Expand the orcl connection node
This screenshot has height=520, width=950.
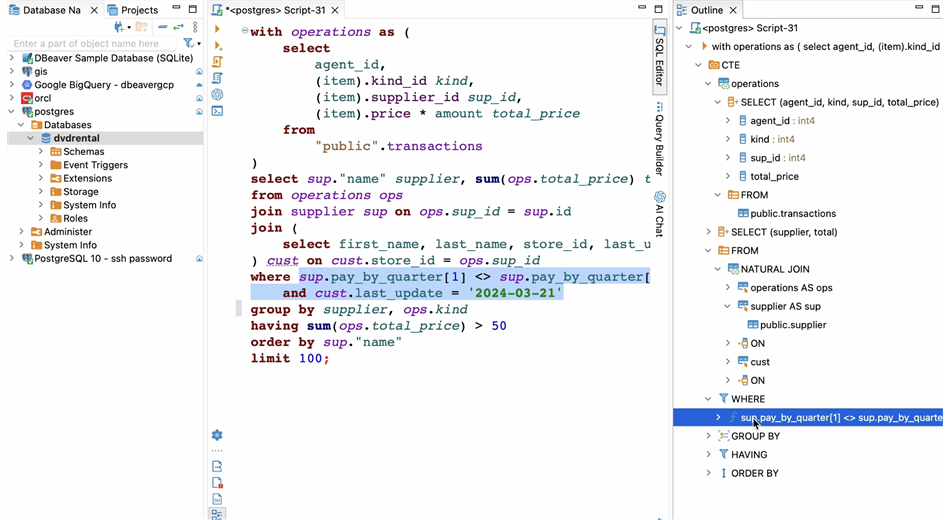tap(12, 98)
